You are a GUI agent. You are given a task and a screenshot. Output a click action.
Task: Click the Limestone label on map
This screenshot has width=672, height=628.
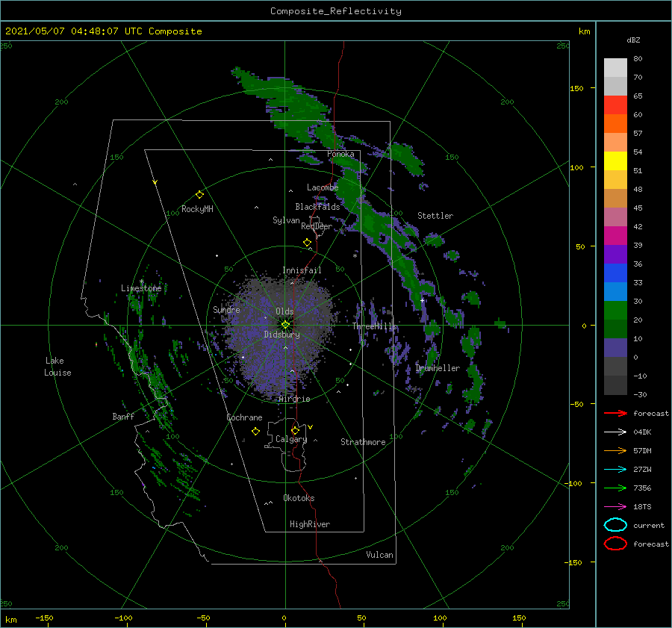pos(141,288)
